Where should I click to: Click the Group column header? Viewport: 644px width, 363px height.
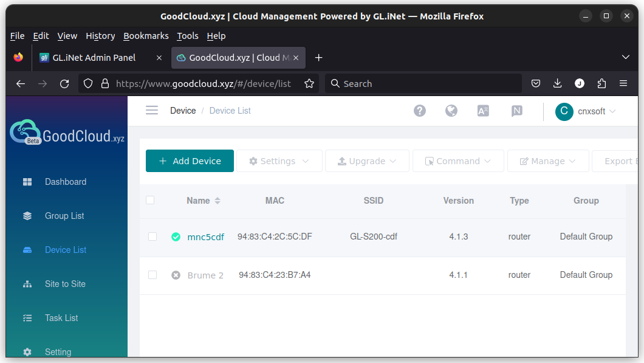(586, 201)
